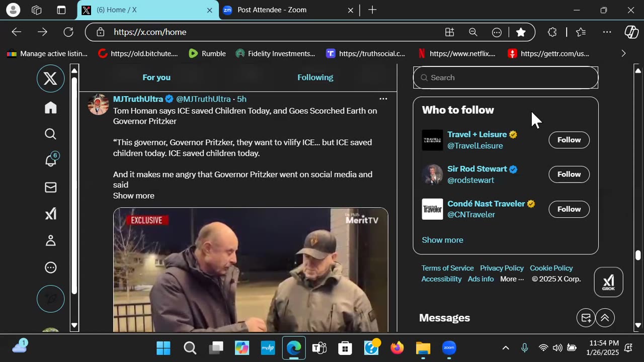Screen dimensions: 644x362
Task: Refresh the current page
Action: (68, 32)
